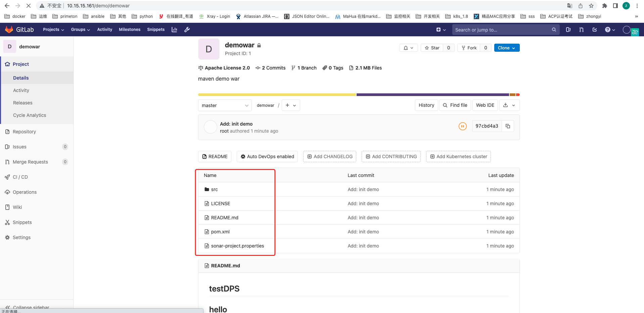Image resolution: width=644 pixels, height=313 pixels.
Task: Open the notification bell dropdown
Action: pyautogui.click(x=408, y=48)
